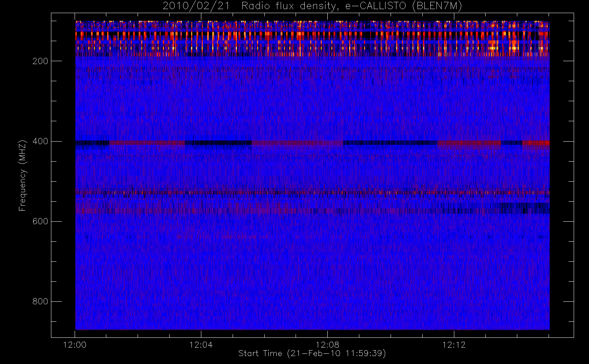Viewport: 589px width, 364px height.
Task: Click the 'Frequency (MHZ)' y-axis label
Action: point(23,175)
